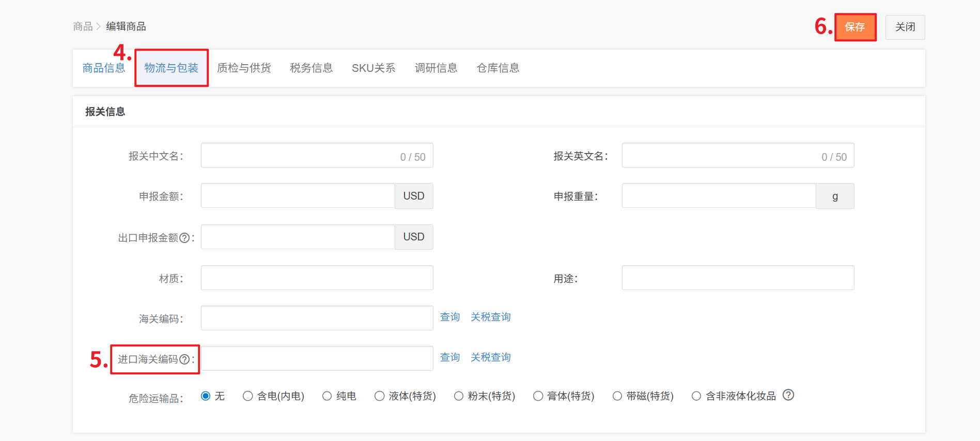Click help icon after 含非液体化妆品 option

788,395
